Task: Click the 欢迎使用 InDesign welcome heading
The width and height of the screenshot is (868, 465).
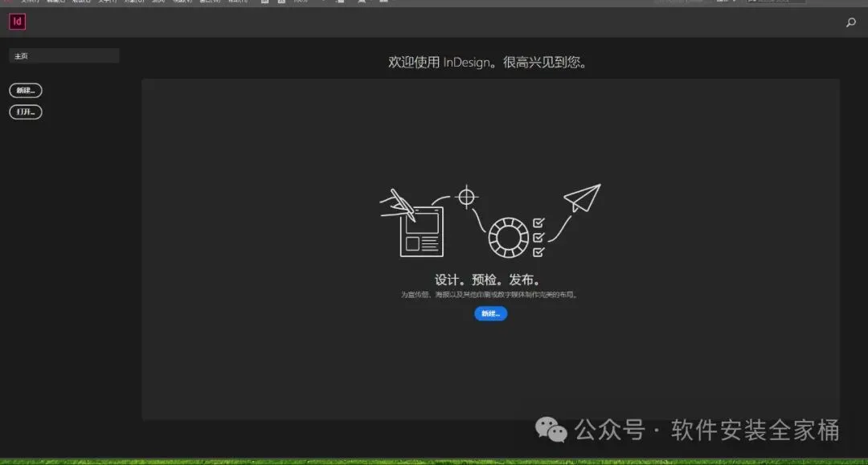Action: pyautogui.click(x=488, y=63)
